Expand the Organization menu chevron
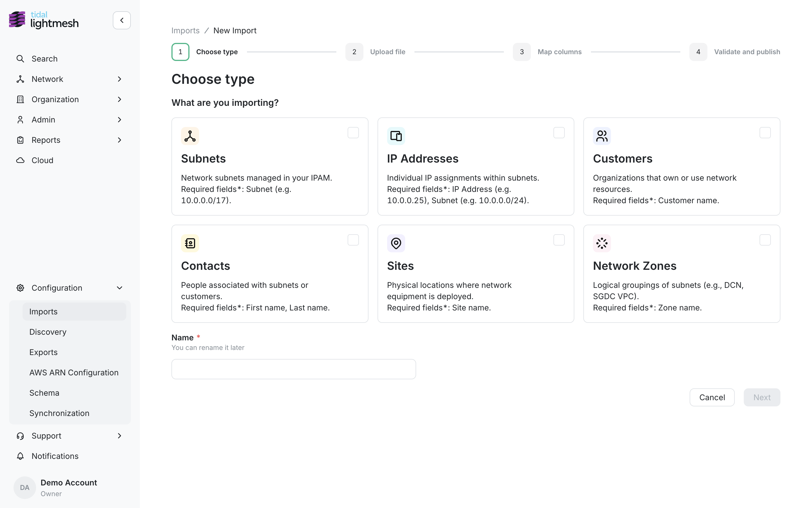The image size is (812, 508). [x=120, y=99]
